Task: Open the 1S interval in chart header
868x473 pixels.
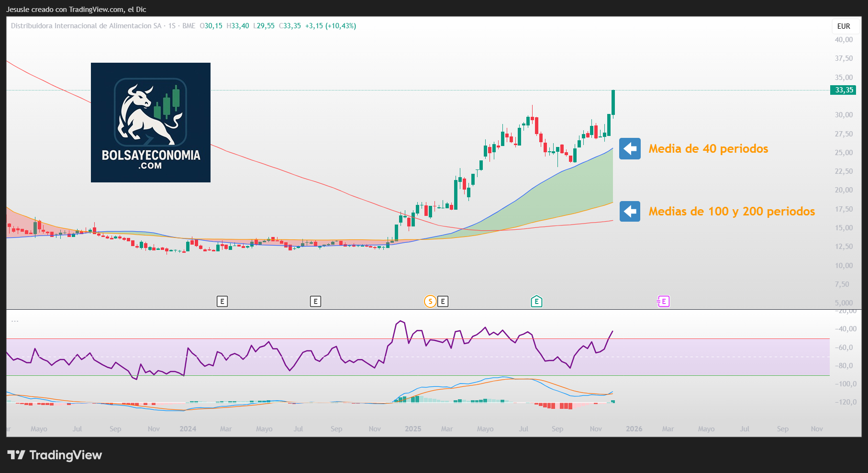Action: [x=172, y=26]
